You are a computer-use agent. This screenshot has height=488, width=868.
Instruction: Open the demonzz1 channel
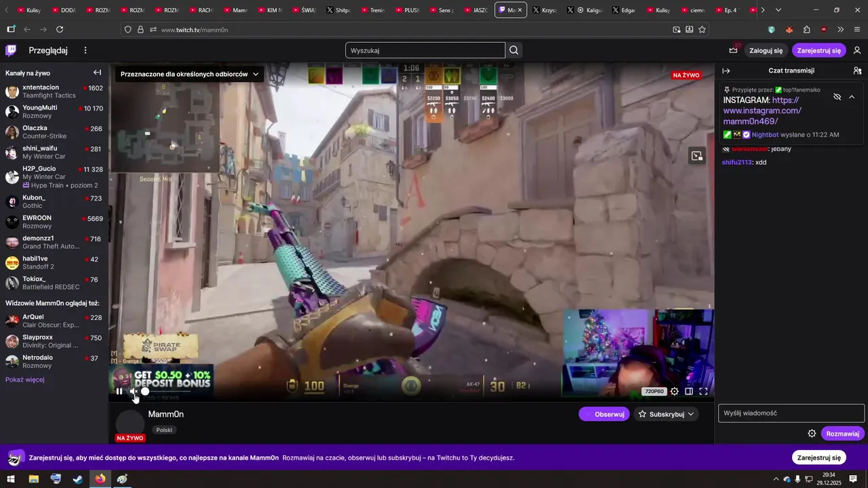coord(54,243)
